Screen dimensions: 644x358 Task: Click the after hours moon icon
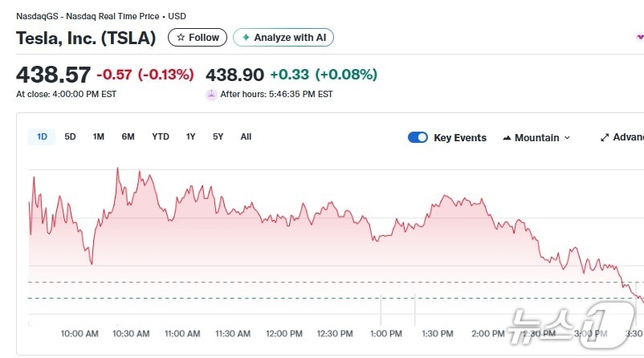pos(211,94)
